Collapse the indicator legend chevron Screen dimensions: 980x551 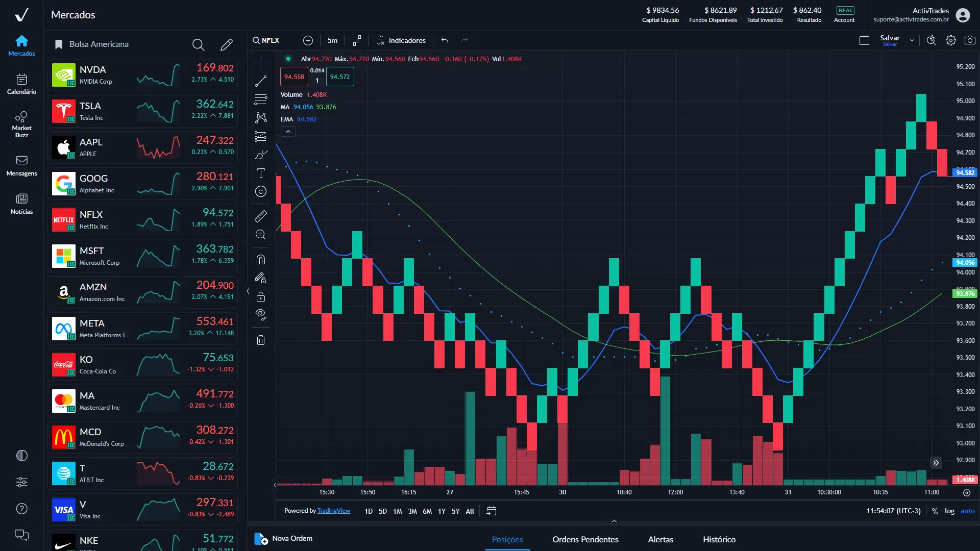tap(288, 132)
